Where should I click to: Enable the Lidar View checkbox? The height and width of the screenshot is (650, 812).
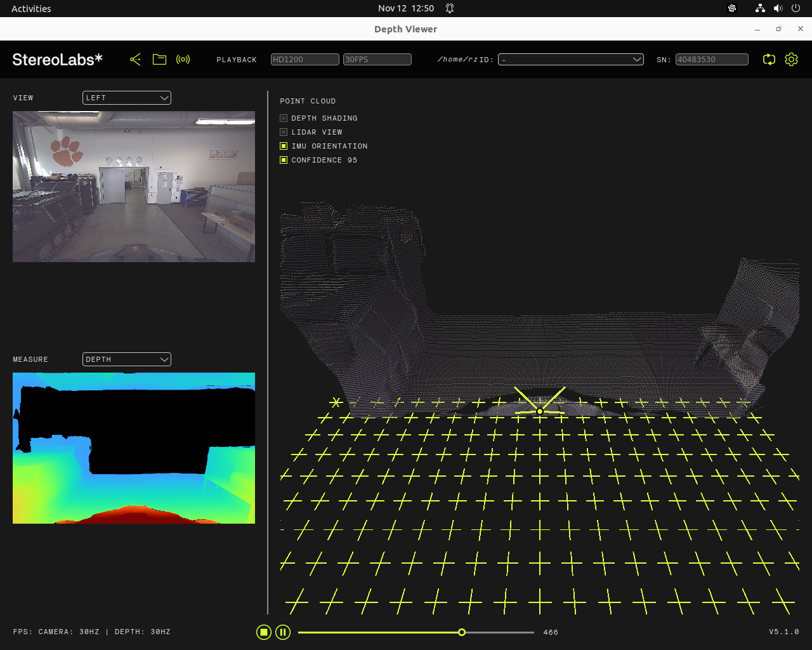click(284, 132)
